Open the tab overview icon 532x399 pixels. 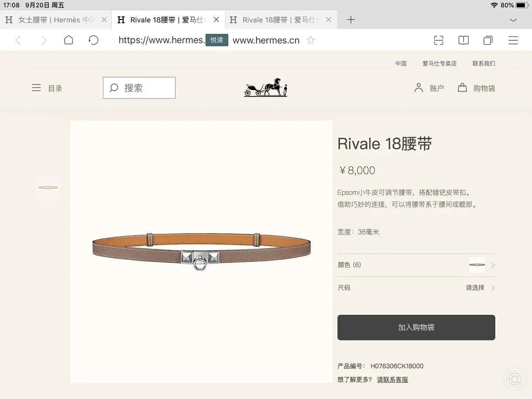click(488, 40)
